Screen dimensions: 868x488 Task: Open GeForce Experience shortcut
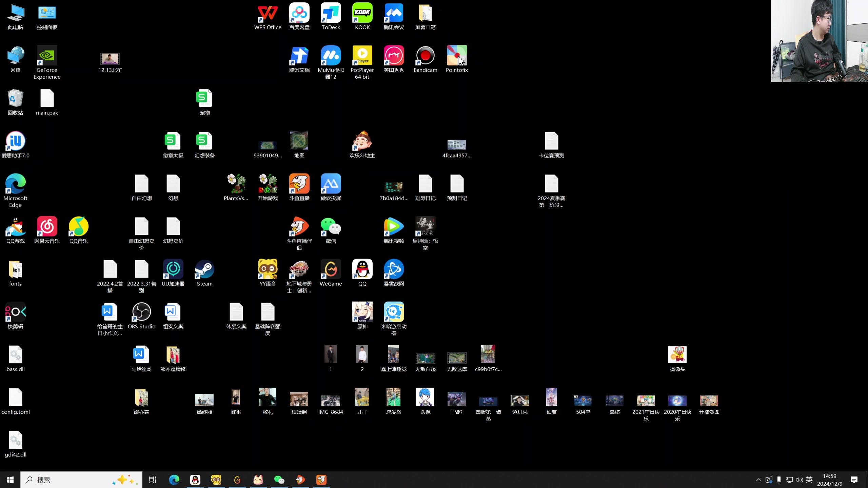[x=47, y=63]
